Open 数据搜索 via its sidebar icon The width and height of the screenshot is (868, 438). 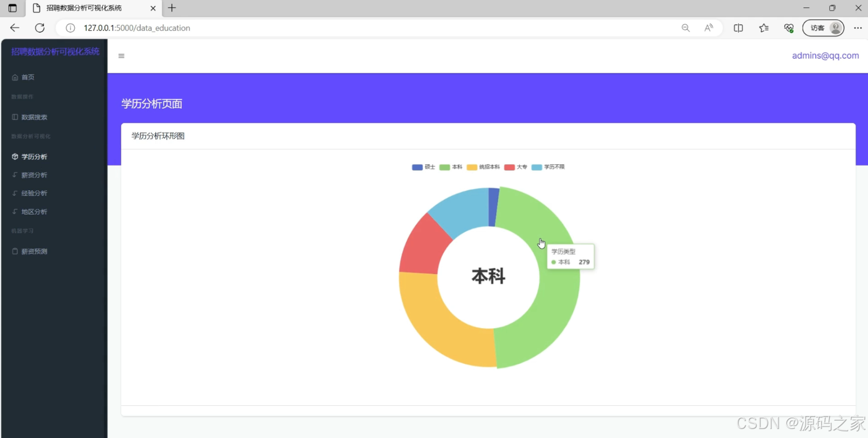(x=14, y=117)
